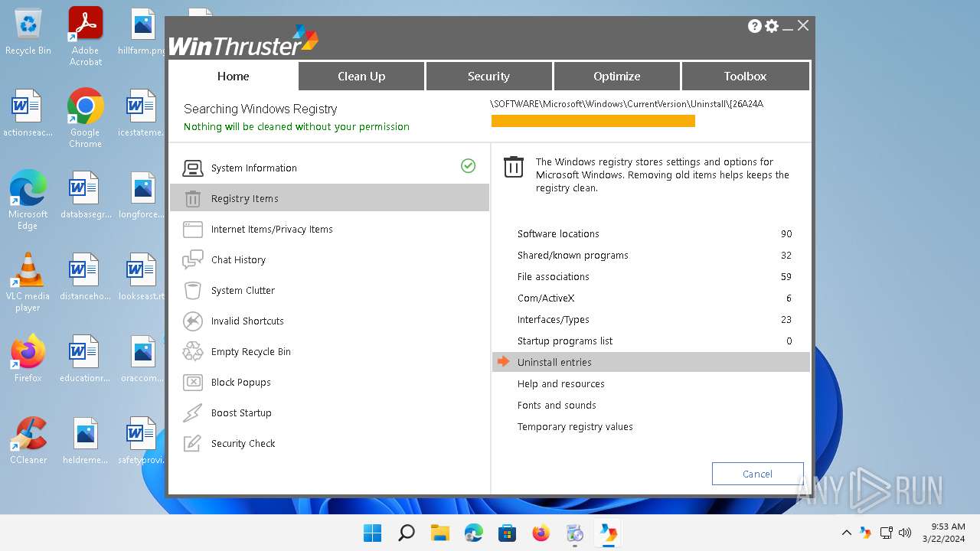
Task: Select the distanceho... Word document on desktop
Action: coord(86,277)
